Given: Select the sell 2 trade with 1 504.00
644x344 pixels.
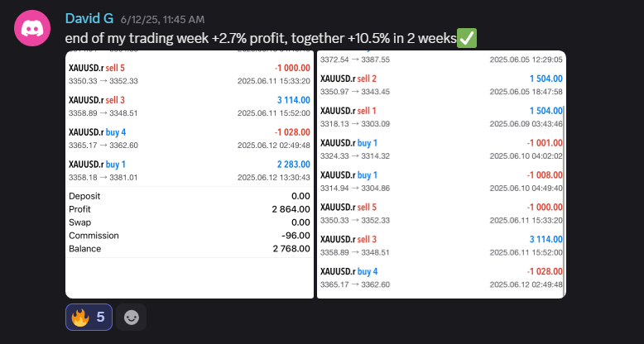Looking at the screenshot, I should (x=441, y=85).
